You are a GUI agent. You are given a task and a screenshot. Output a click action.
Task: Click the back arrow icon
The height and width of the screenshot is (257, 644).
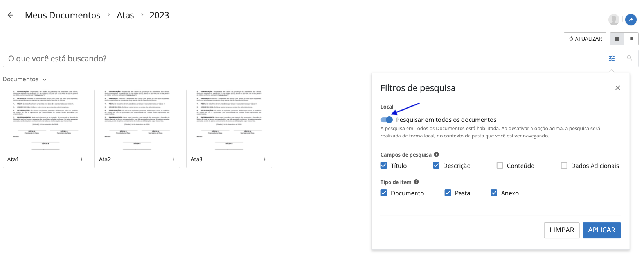[11, 15]
